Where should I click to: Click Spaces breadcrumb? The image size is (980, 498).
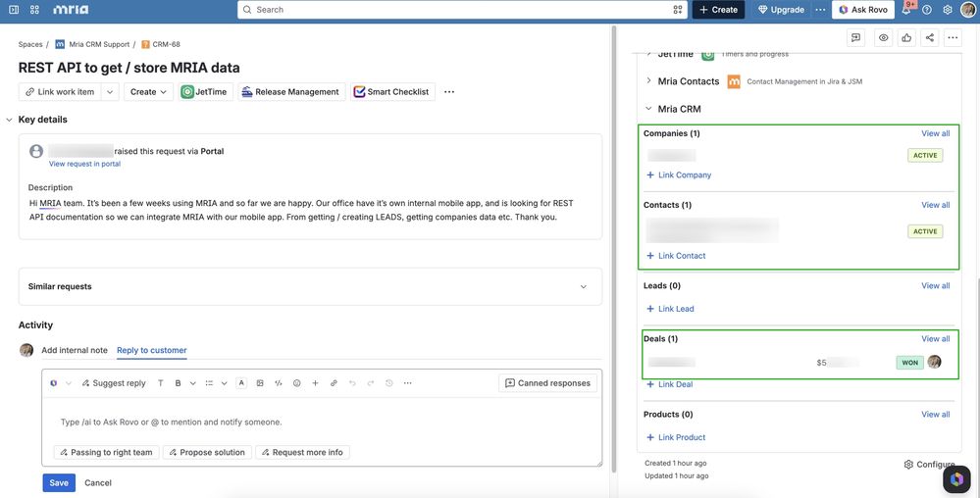[x=30, y=44]
